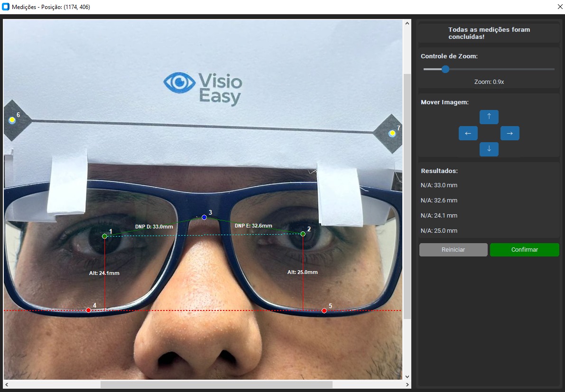Click the 'Zoom: 0.9x' value text
The width and height of the screenshot is (565, 392).
489,82
